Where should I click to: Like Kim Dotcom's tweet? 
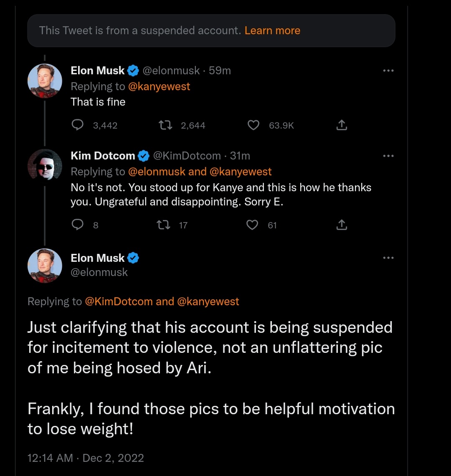252,225
